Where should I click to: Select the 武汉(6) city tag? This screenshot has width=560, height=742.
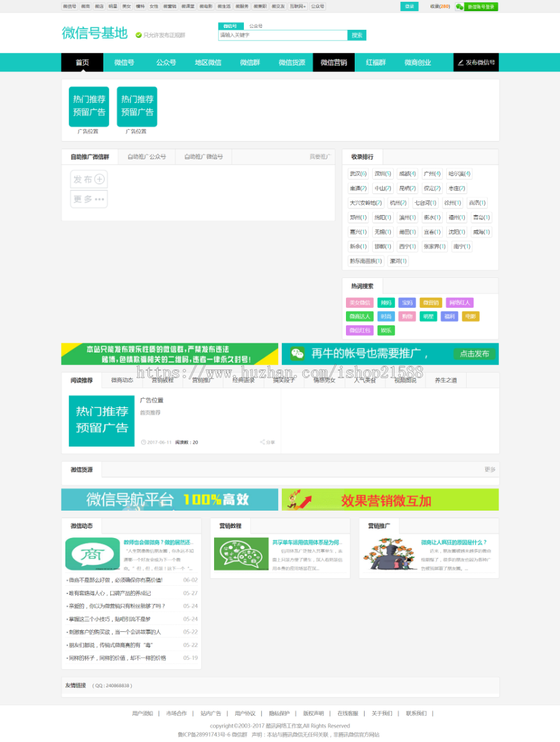click(x=358, y=174)
